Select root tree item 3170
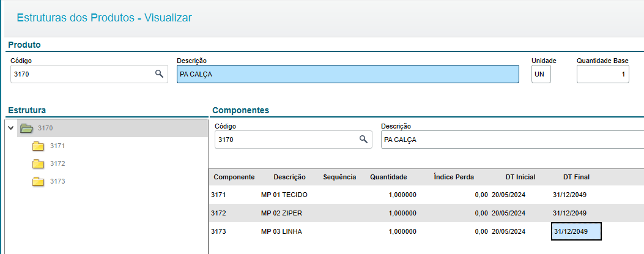The height and width of the screenshot is (254, 644). (45, 129)
